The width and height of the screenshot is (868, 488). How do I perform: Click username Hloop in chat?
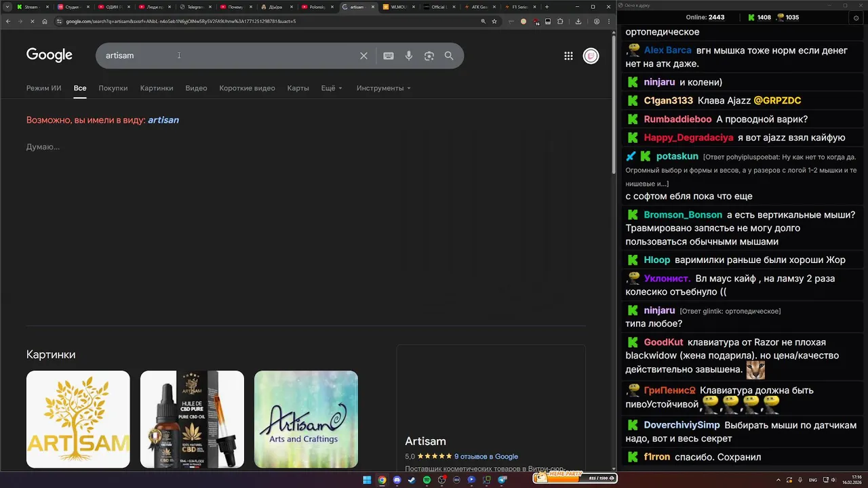pos(657,260)
